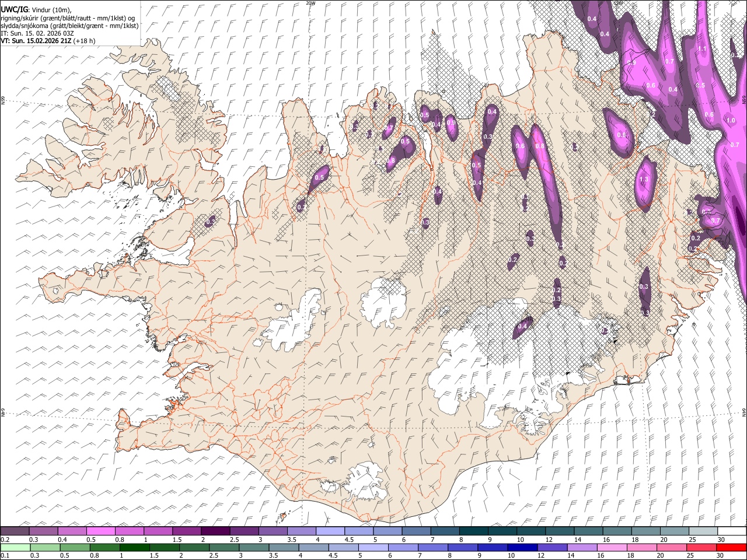Click the 'UWC/IG' title text

point(13,9)
